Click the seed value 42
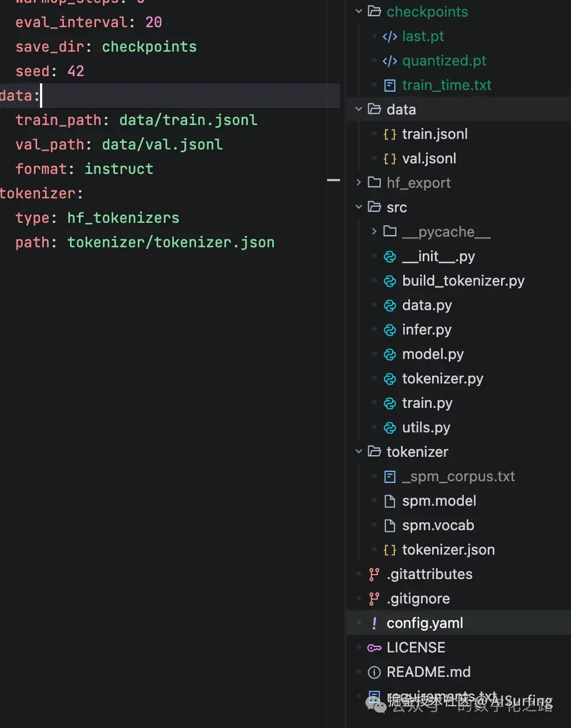The width and height of the screenshot is (571, 728). point(76,71)
